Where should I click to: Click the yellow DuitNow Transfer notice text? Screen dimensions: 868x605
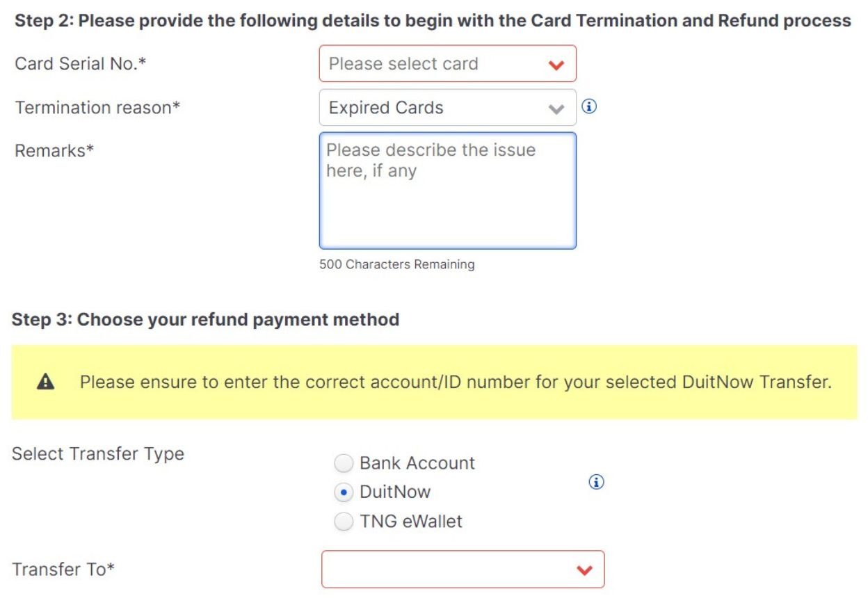(455, 382)
